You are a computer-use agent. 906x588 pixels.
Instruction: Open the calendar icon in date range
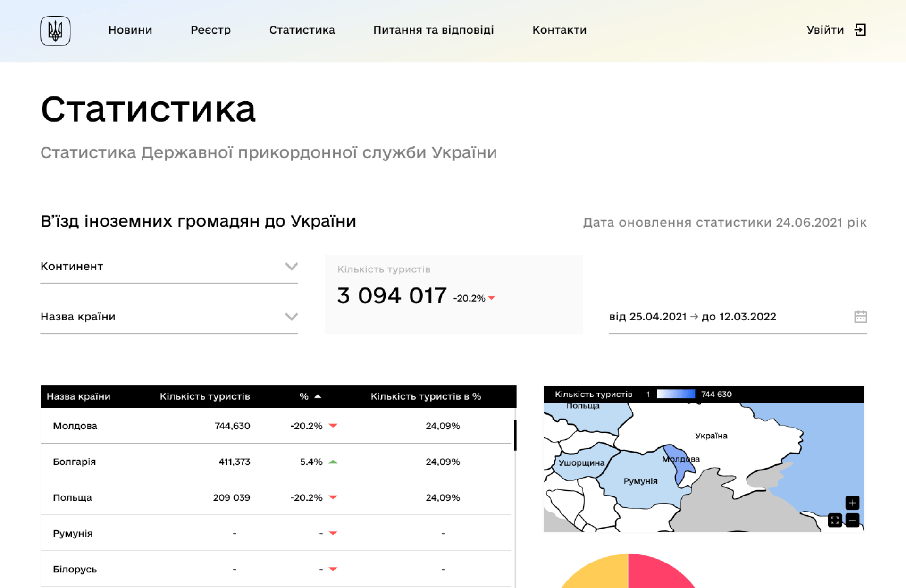click(860, 317)
